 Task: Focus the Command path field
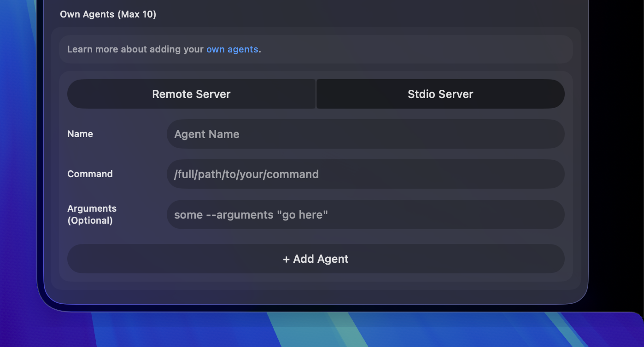(x=365, y=174)
